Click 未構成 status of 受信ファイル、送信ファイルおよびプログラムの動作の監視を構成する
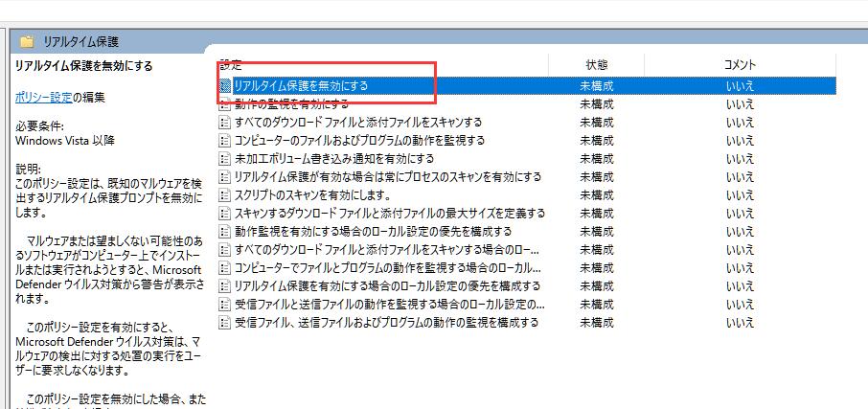Viewport: 868px width, 409px height. (x=597, y=322)
